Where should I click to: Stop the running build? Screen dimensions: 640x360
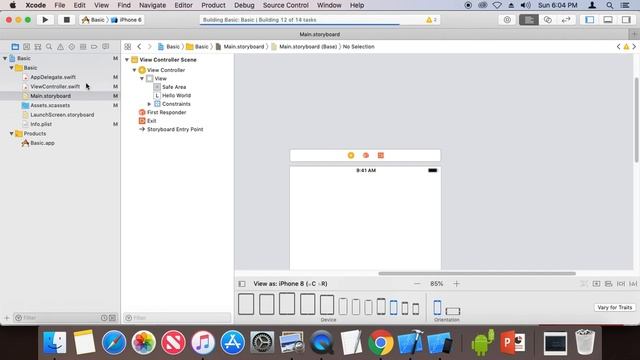pos(67,20)
